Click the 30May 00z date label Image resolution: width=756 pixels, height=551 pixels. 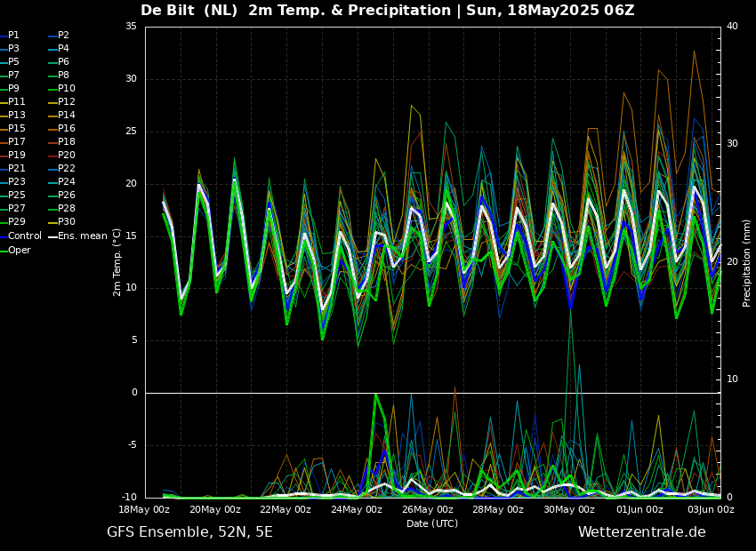pyautogui.click(x=569, y=509)
